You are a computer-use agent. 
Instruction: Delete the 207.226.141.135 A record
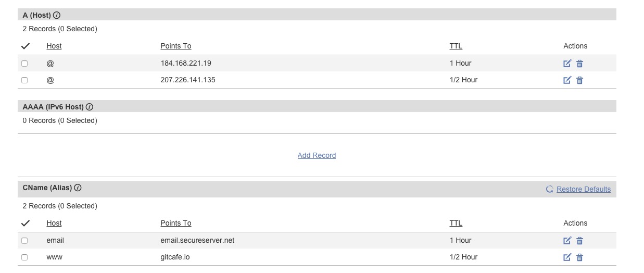point(579,80)
